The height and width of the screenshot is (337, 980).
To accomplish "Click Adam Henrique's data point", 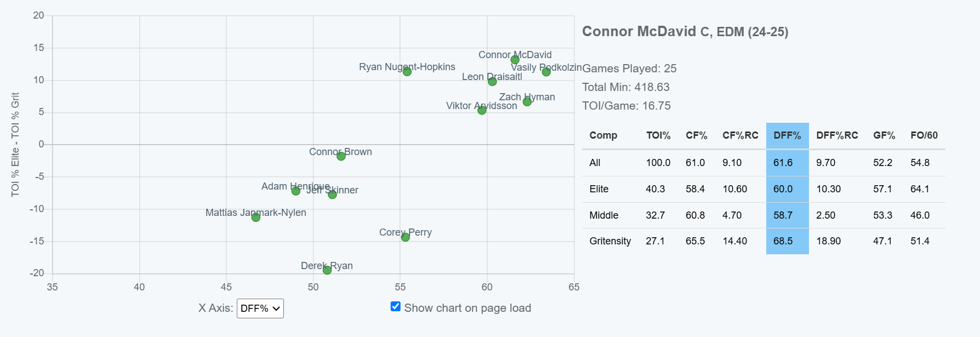I will (296, 191).
